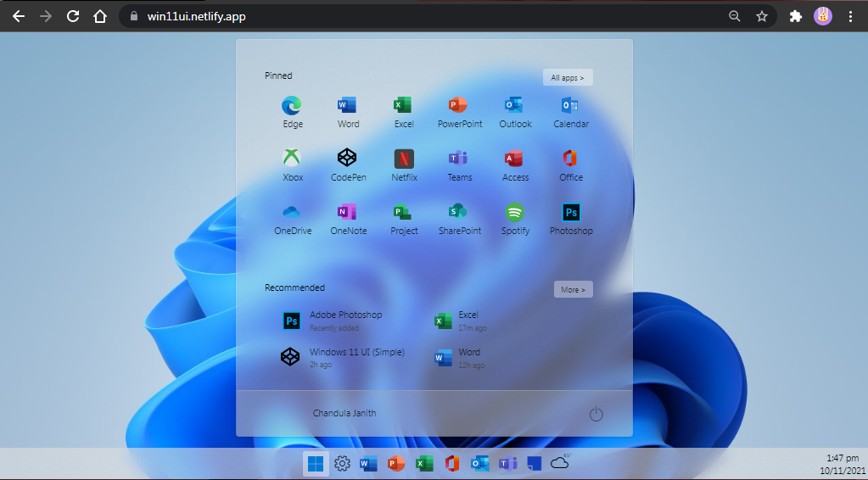
Task: Launch CodePen from Pinned apps
Action: pos(348,166)
